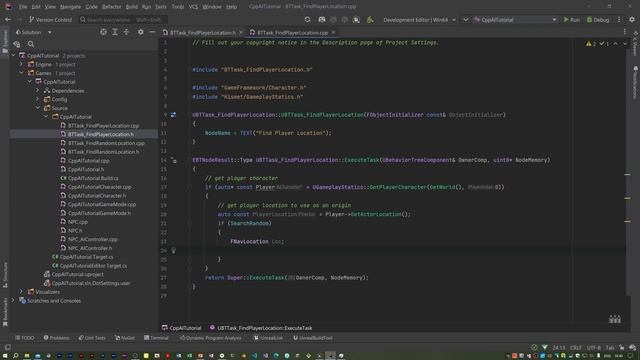Collapse the CppAITutorial solution root node
640x360 pixels.
[13, 56]
